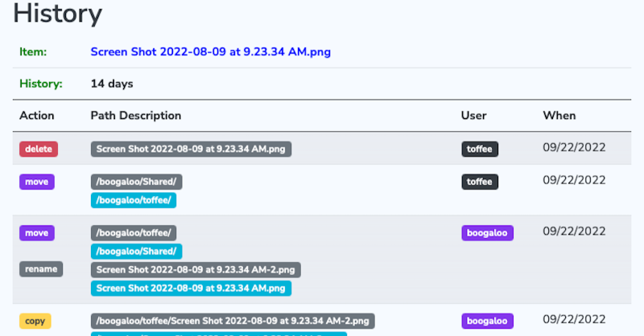
Task: Click gray /boogaloo/Shared/ source path badge
Action: click(136, 182)
